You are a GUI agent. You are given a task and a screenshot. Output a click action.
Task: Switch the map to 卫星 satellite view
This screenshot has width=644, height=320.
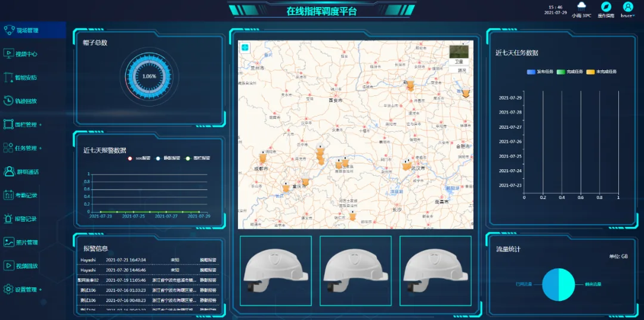459,55
